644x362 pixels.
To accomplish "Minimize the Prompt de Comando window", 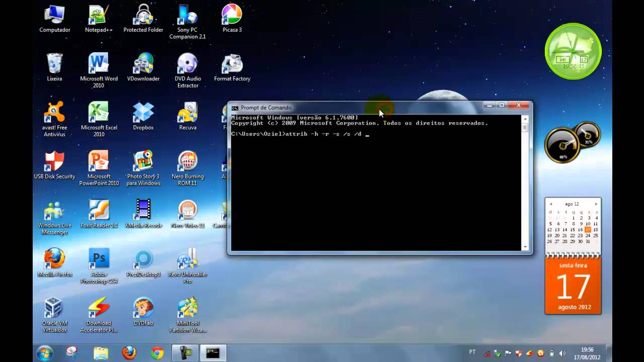I will [490, 105].
